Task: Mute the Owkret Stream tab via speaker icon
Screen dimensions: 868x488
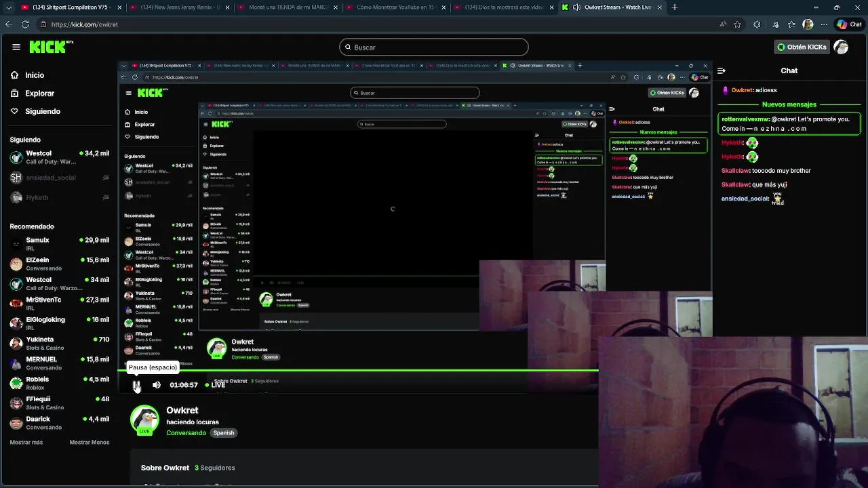Action: click(576, 7)
